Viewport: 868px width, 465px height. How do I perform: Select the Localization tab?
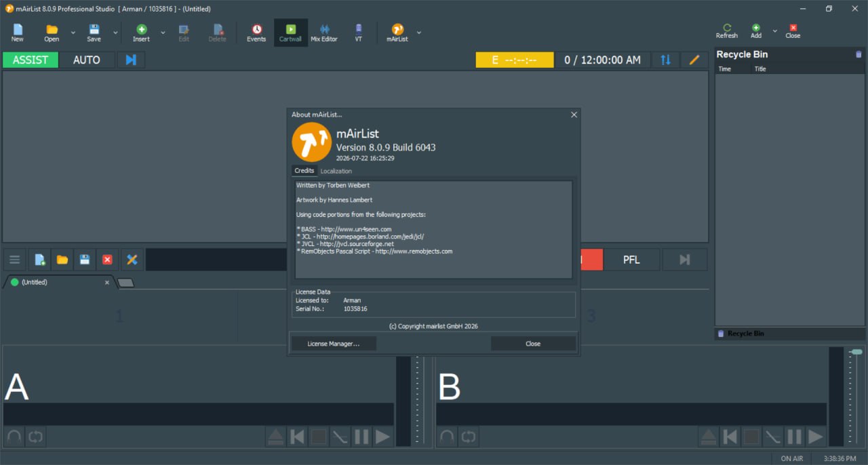pos(336,171)
